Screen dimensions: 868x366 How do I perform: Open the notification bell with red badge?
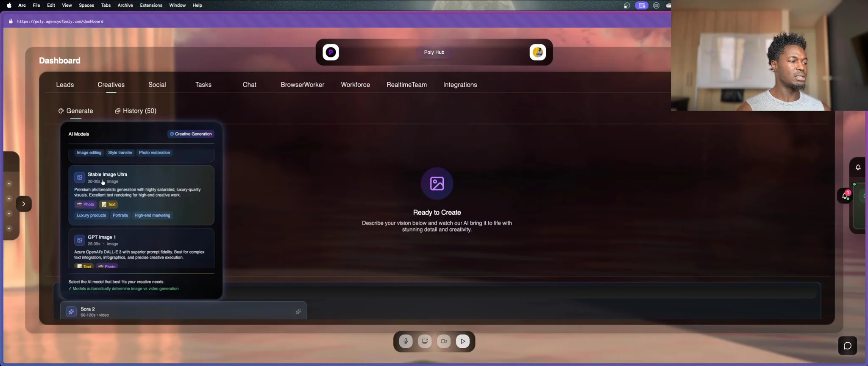845,196
